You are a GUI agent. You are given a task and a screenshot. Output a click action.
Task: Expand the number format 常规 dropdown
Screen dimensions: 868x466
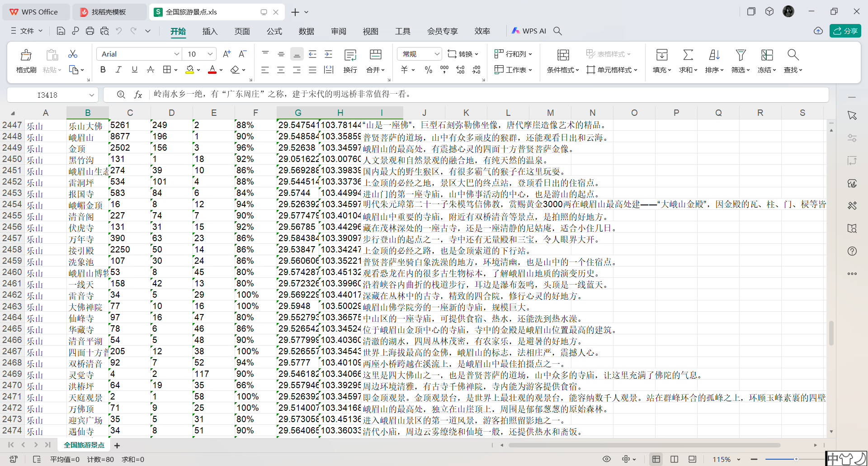pos(437,54)
